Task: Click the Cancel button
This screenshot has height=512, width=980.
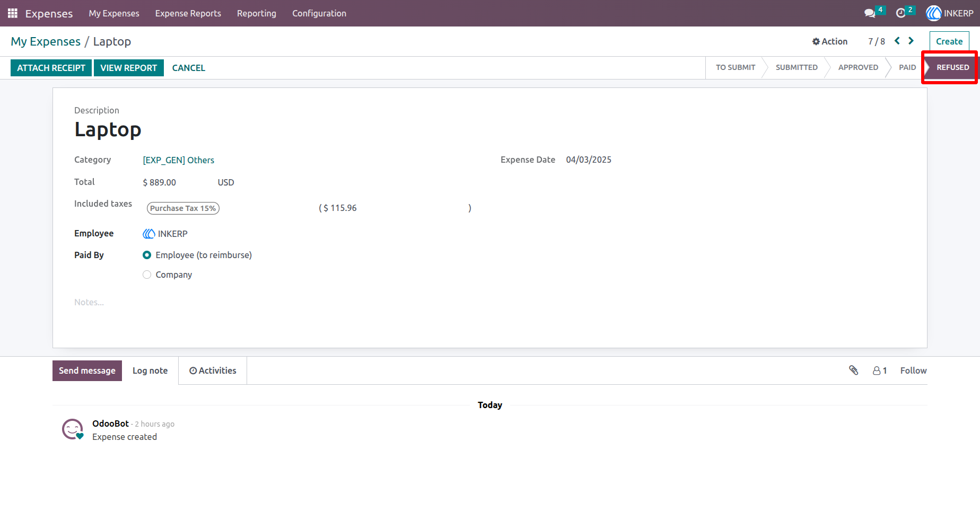Action: point(189,68)
